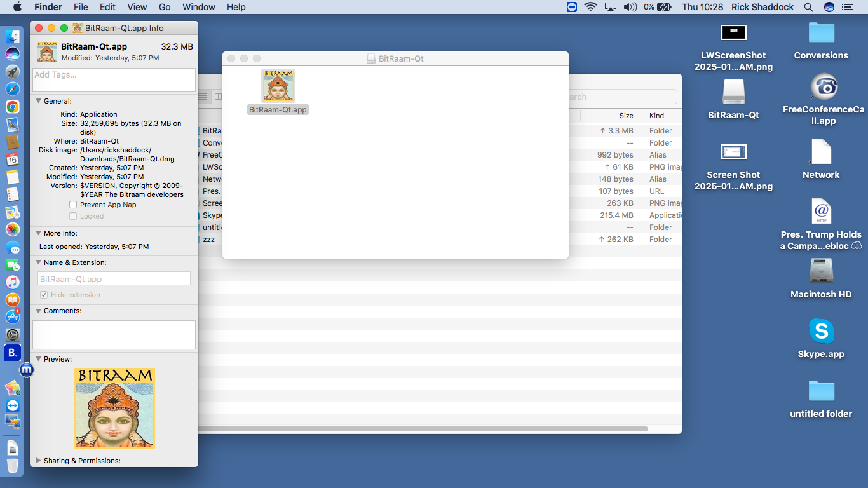Open Spotlight search in menu bar

click(x=808, y=7)
